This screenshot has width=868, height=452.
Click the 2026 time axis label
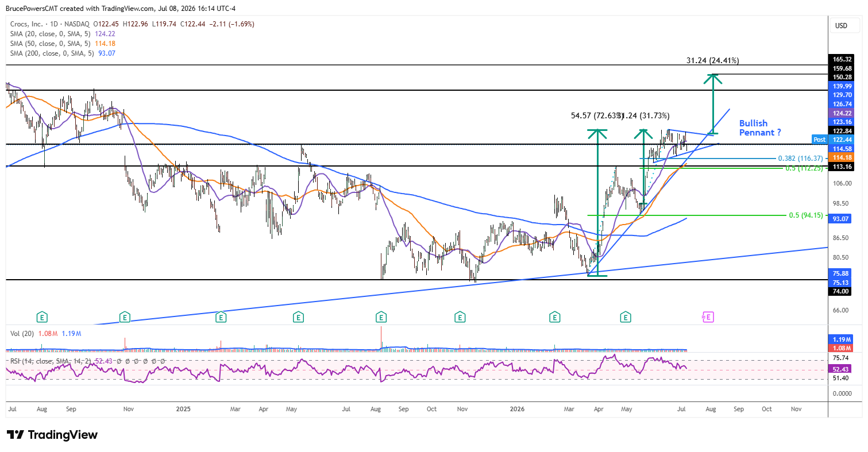(518, 409)
